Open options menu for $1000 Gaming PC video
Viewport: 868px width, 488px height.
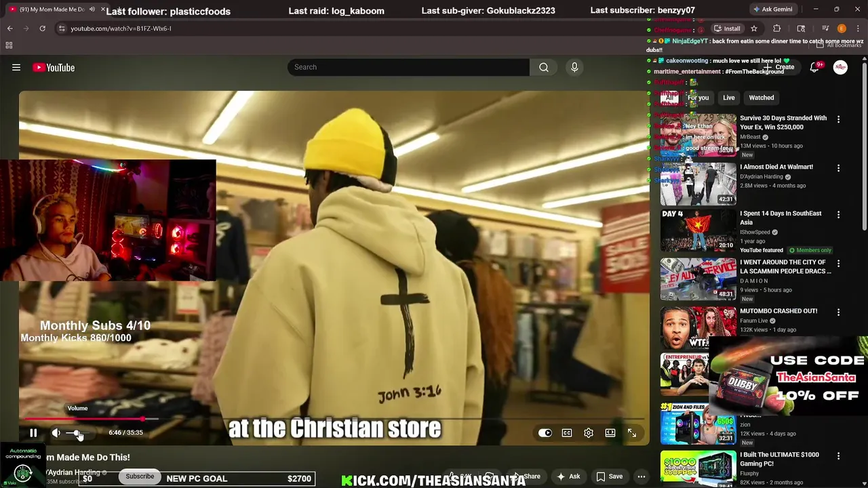pos(838,456)
